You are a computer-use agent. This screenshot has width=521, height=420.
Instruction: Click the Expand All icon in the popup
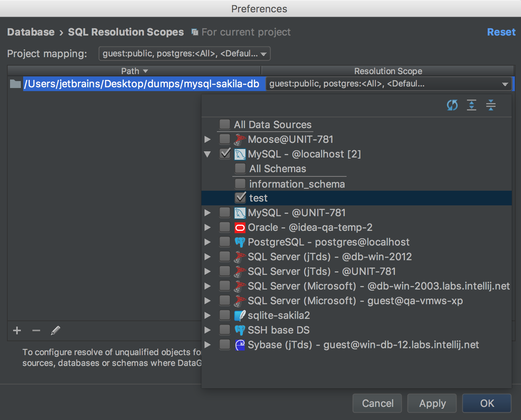[472, 105]
